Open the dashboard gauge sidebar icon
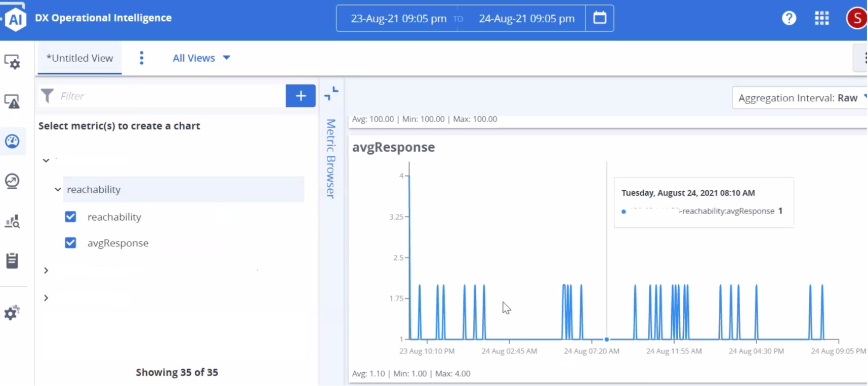The width and height of the screenshot is (868, 386). [12, 141]
